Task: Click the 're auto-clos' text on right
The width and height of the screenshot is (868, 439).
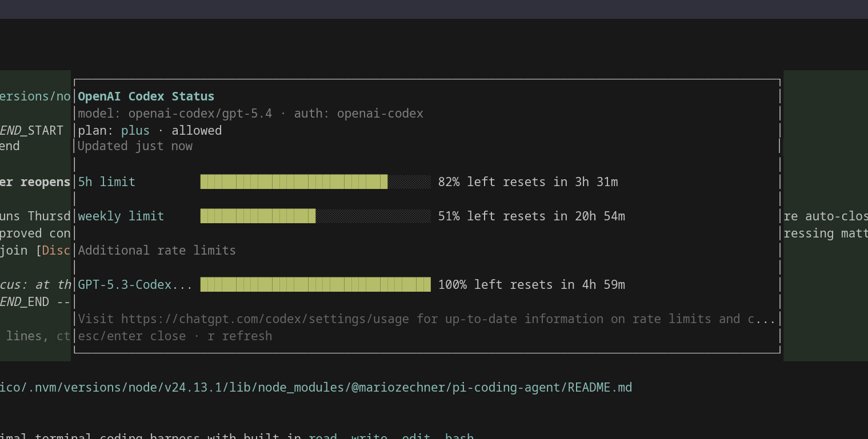Action: 826,216
